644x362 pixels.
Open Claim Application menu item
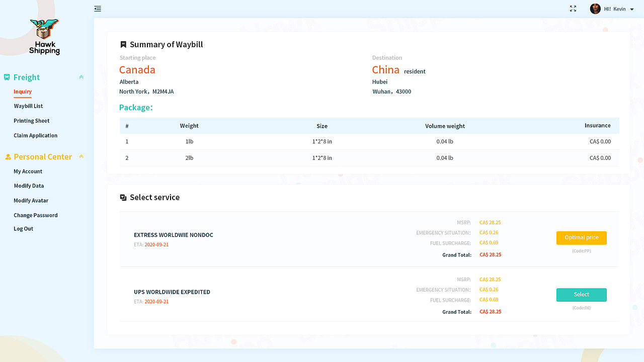(36, 135)
